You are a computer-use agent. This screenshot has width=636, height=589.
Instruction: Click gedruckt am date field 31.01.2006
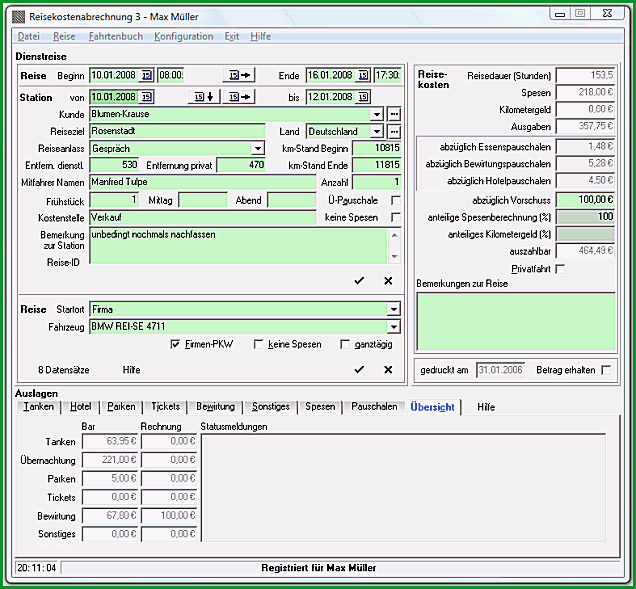500,370
